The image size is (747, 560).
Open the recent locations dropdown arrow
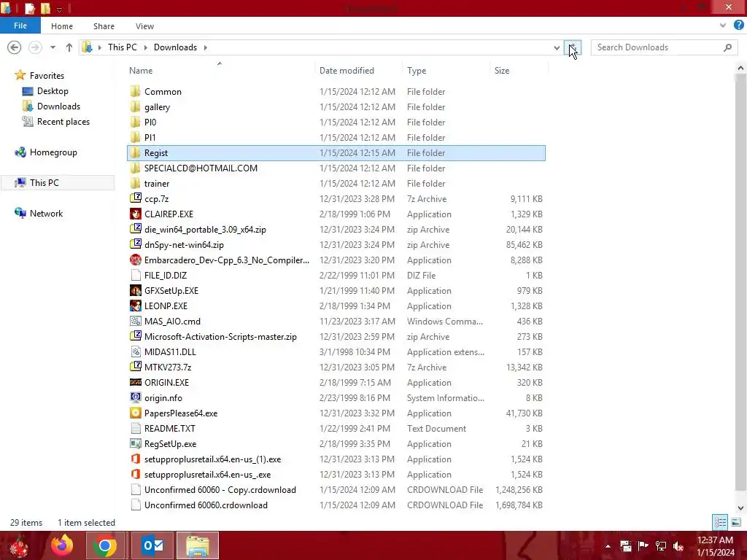coord(53,47)
